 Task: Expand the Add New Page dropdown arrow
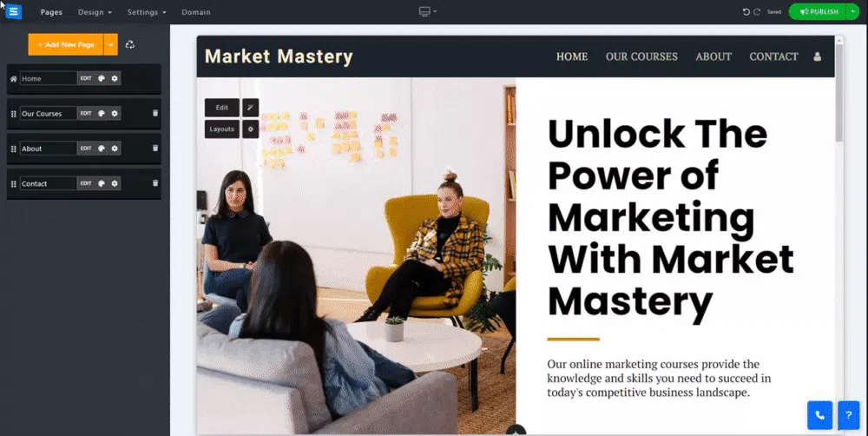(111, 44)
